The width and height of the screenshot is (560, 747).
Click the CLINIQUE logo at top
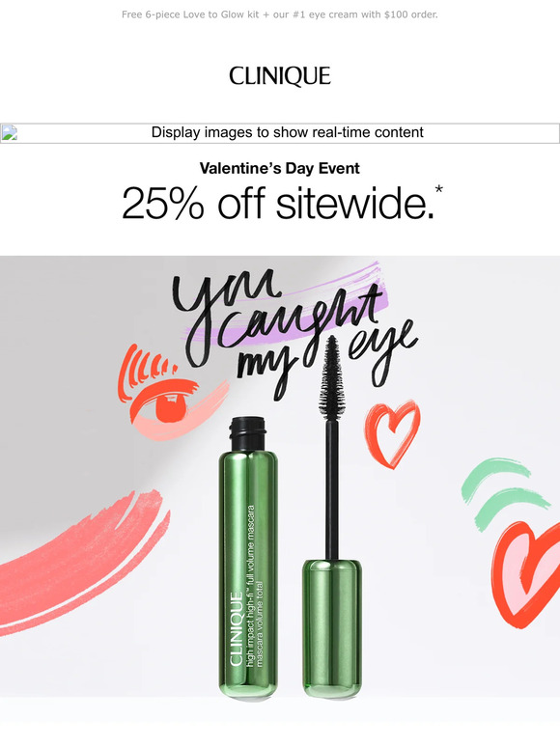pos(280,76)
